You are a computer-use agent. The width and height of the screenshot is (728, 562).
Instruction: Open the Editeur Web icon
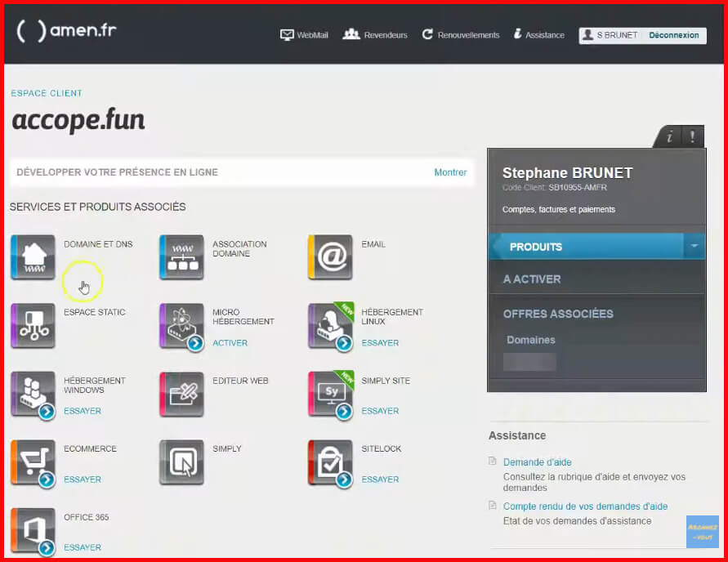click(x=181, y=394)
